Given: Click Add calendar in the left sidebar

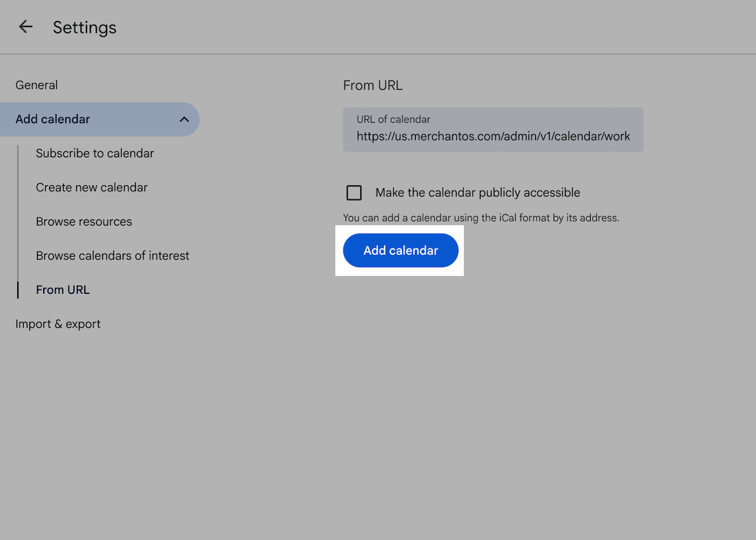Looking at the screenshot, I should 52,119.
